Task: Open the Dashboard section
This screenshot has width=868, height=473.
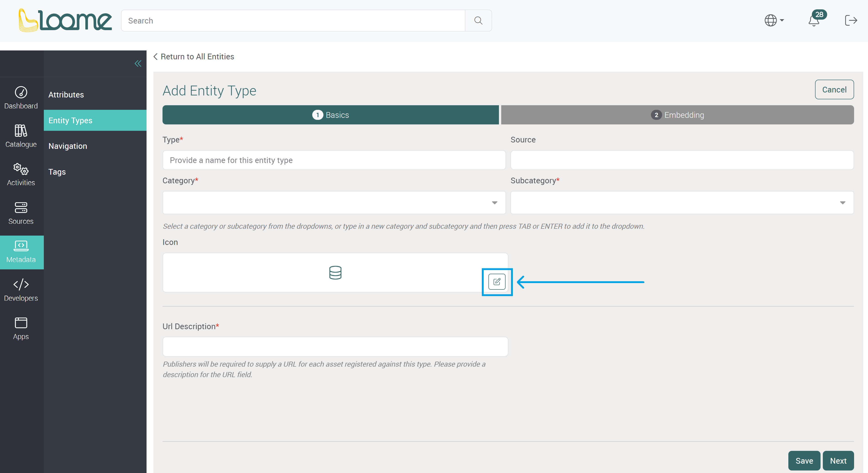Action: coord(21,97)
